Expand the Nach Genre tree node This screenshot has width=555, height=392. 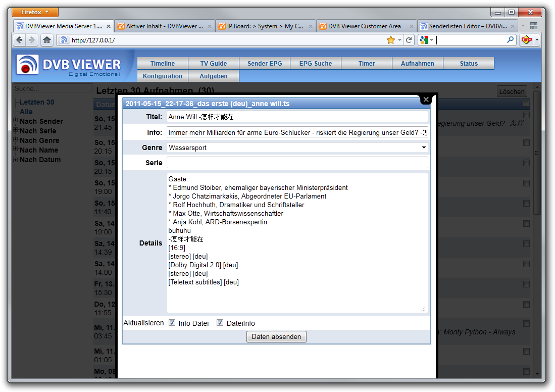[16, 139]
